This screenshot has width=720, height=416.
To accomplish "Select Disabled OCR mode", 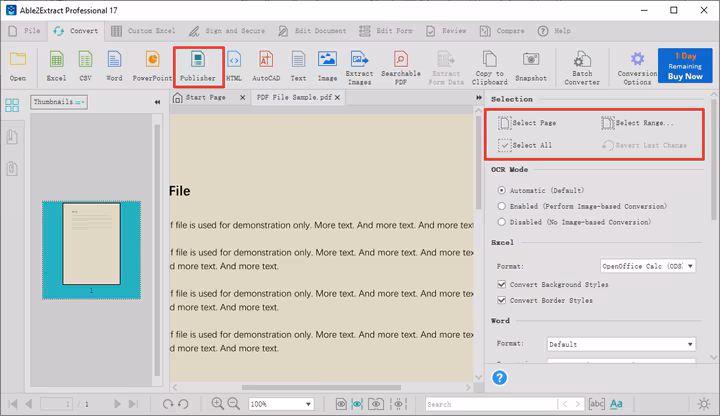I will 501,222.
